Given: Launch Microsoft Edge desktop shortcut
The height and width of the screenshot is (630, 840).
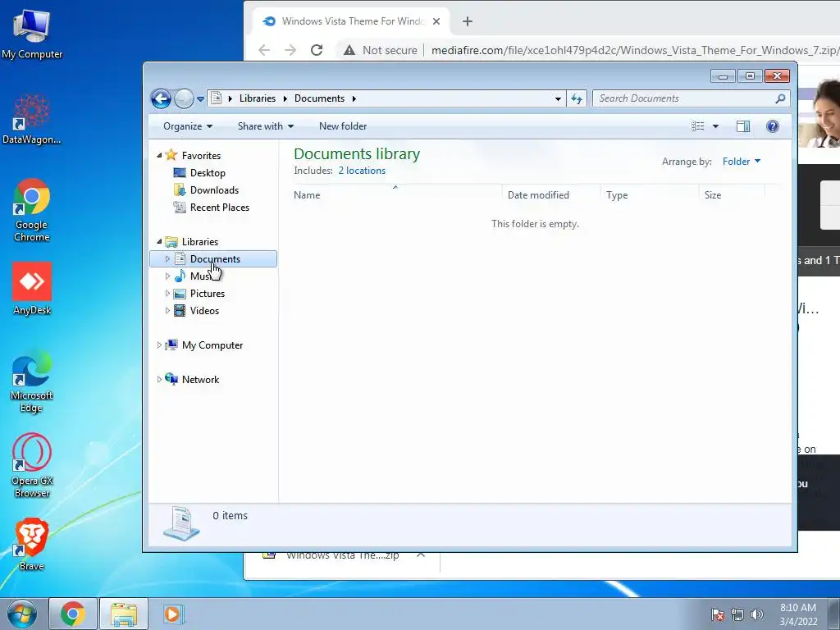Looking at the screenshot, I should [x=32, y=382].
